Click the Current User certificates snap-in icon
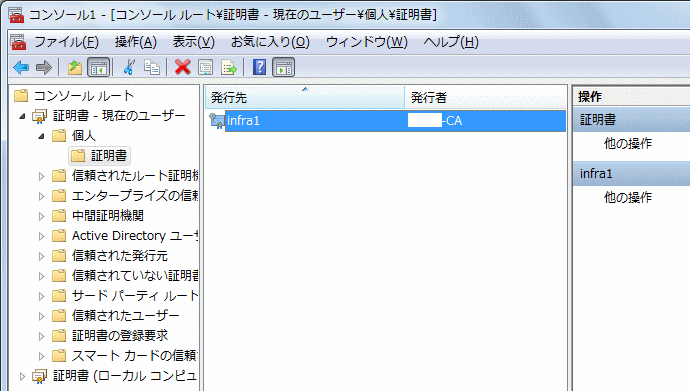The image size is (690, 391). point(39,116)
